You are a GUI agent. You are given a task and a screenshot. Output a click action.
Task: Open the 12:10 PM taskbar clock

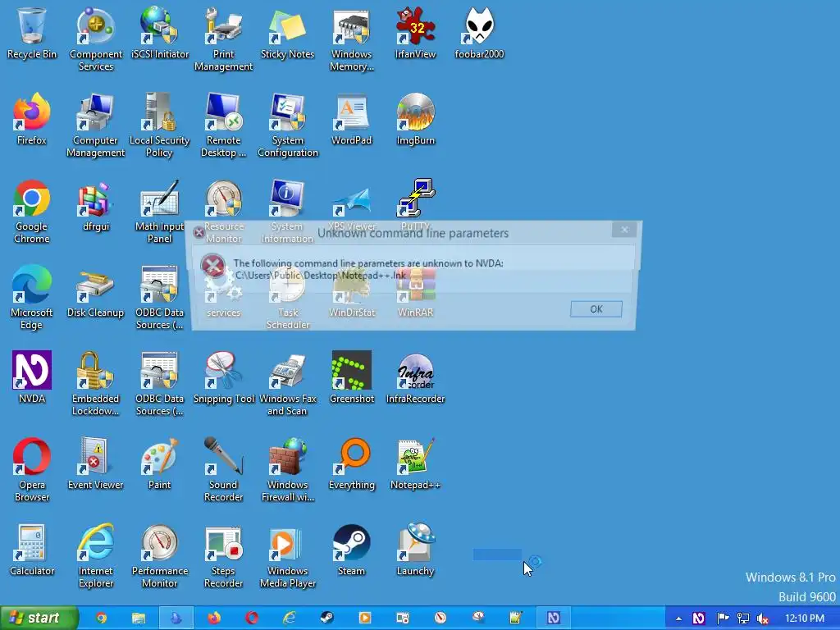click(804, 619)
